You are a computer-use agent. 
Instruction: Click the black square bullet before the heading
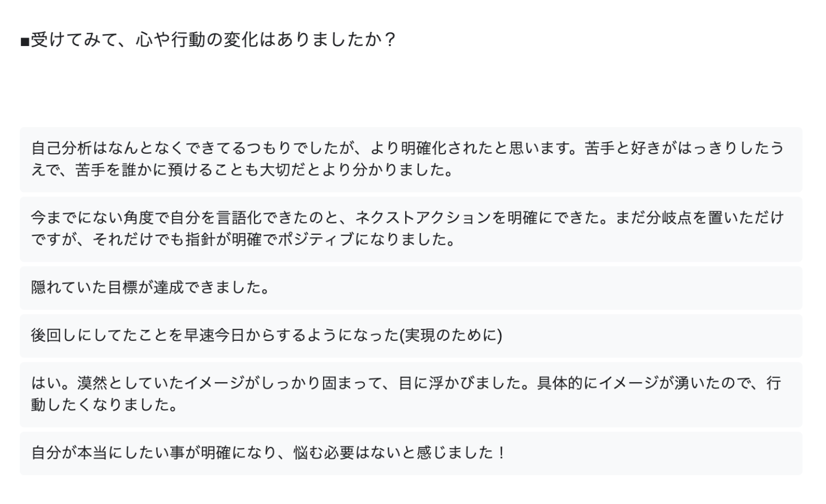tap(25, 42)
